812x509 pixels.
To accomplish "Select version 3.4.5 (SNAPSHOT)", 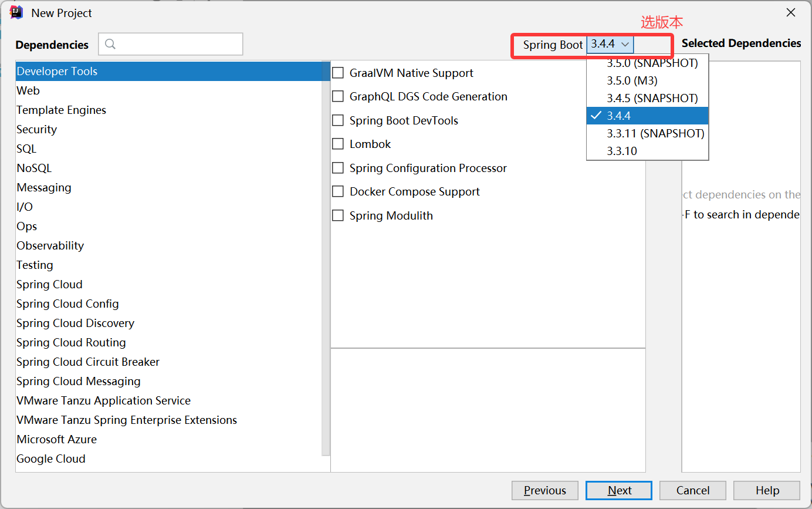I will click(x=648, y=98).
